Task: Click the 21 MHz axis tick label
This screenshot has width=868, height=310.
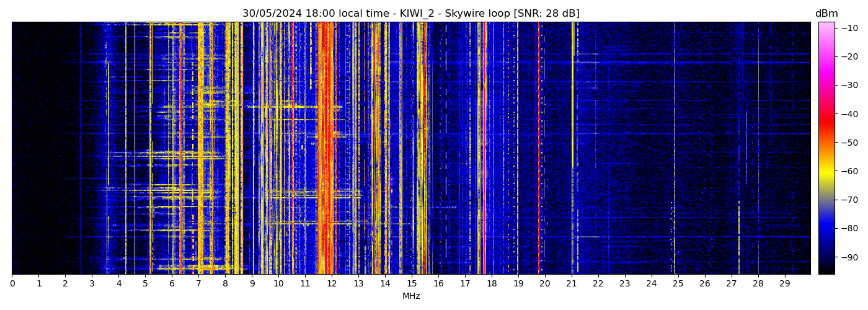Action: (572, 284)
